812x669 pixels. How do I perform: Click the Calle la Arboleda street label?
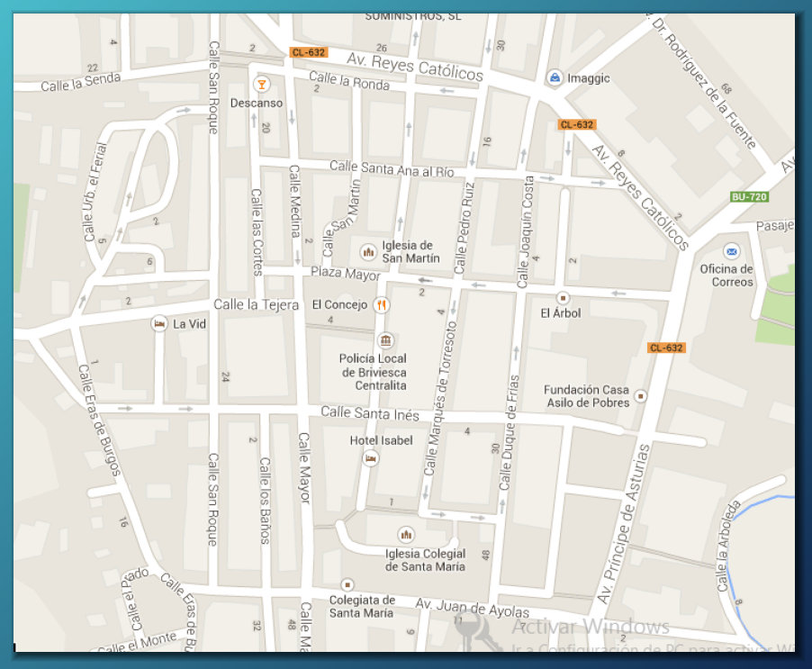point(728,547)
